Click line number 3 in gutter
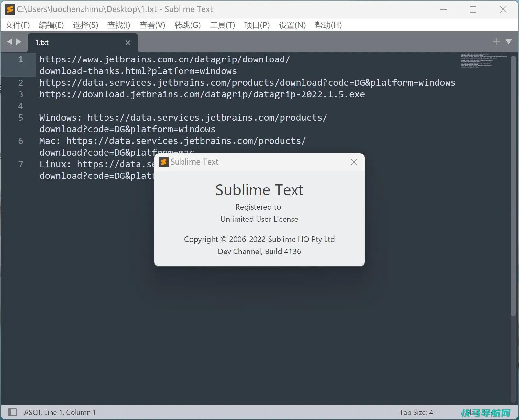519x420 pixels. [x=21, y=94]
